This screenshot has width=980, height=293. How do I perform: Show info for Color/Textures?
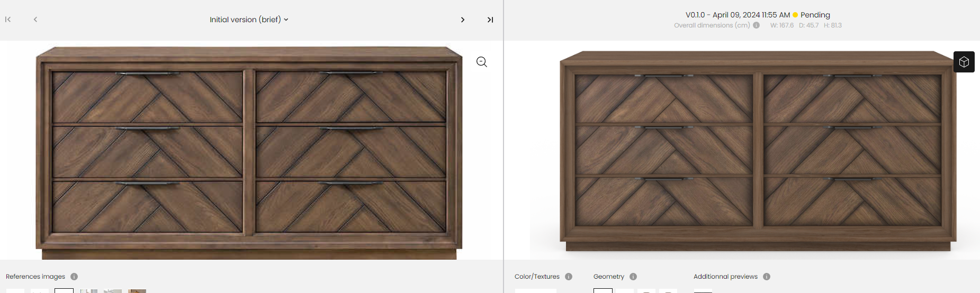pyautogui.click(x=569, y=277)
